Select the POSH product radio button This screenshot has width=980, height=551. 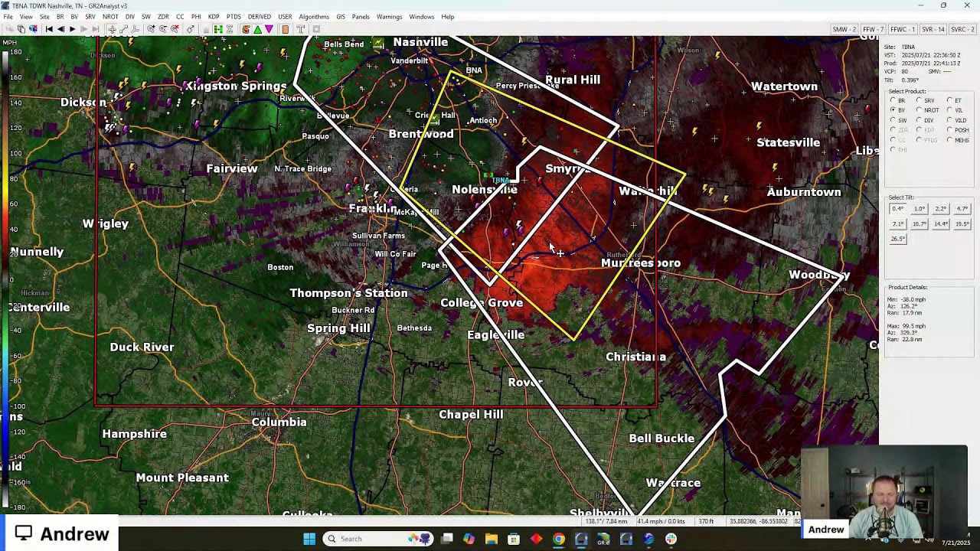(x=949, y=129)
